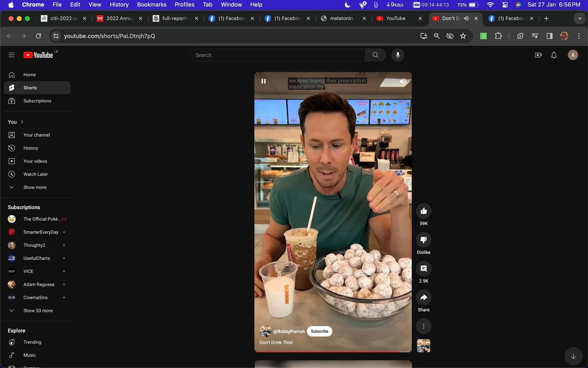Open YouTube notifications bell
Viewport: 588px width, 368px height.
(554, 55)
